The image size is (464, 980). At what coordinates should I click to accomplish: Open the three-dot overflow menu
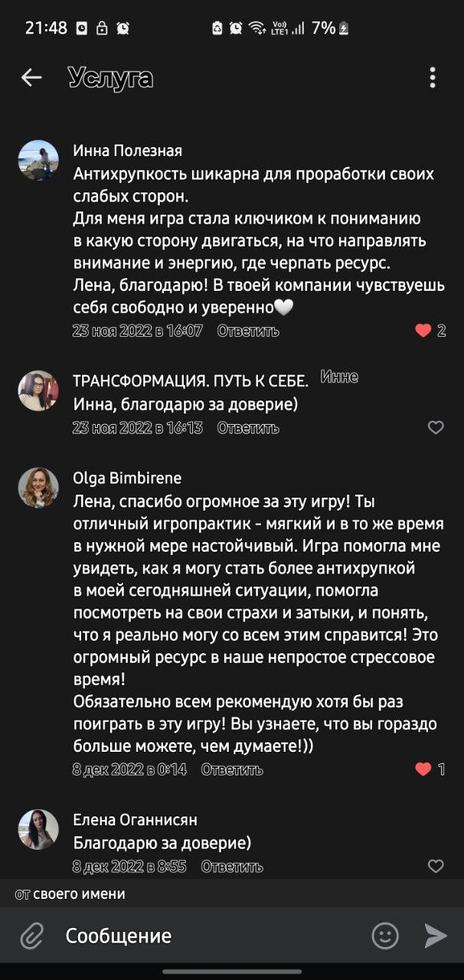coord(433,77)
